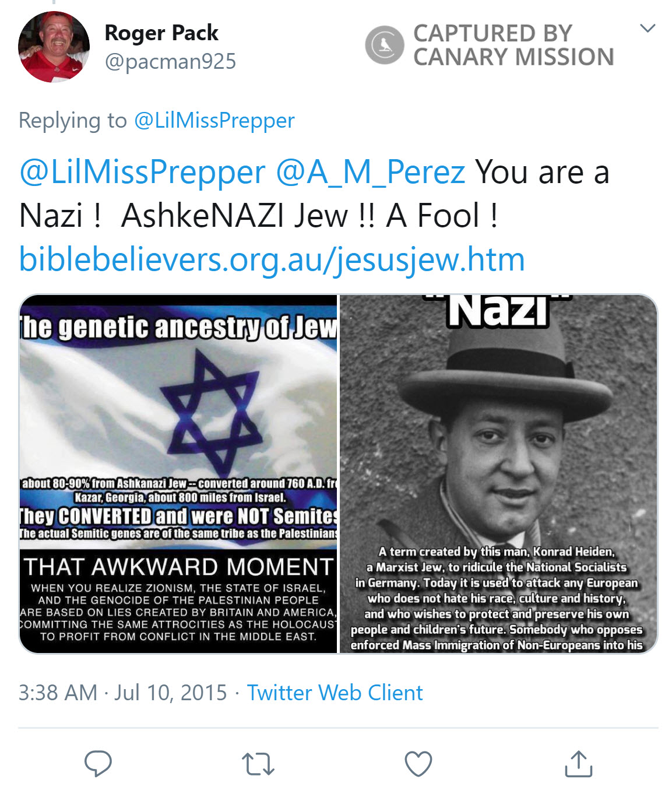Image resolution: width=672 pixels, height=797 pixels.
Task: Click the "AshkeNAZI Jew" tweet text
Action: coord(234,216)
